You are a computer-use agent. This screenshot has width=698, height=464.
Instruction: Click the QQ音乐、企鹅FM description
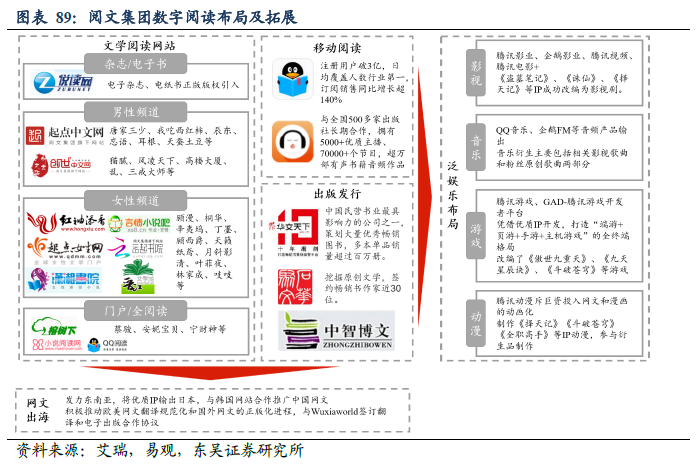(562, 147)
